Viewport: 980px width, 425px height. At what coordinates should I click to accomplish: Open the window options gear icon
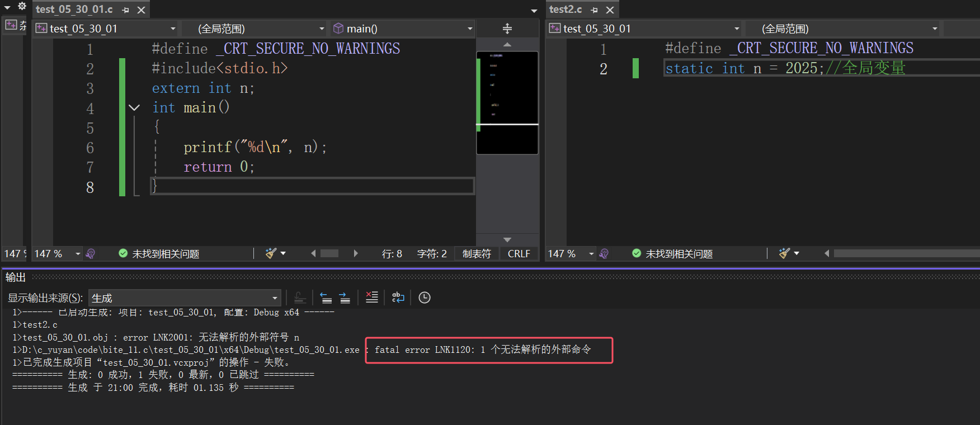coord(22,6)
